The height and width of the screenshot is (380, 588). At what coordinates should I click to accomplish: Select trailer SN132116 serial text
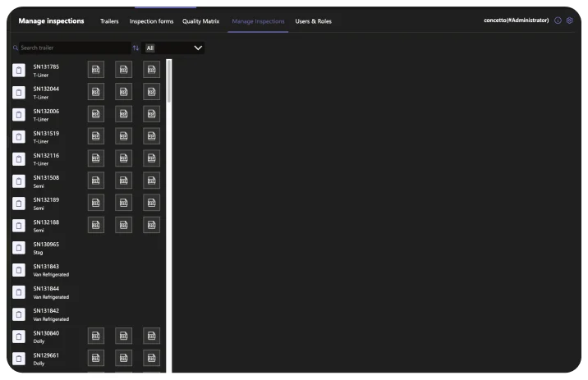click(x=46, y=155)
